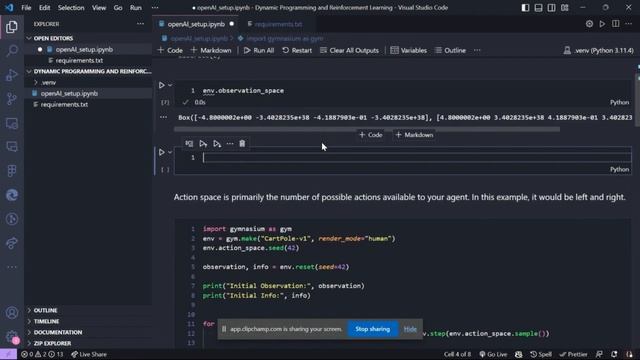640x360 pixels.
Task: Open notebook settings gear in editor title
Action: pos(589,24)
